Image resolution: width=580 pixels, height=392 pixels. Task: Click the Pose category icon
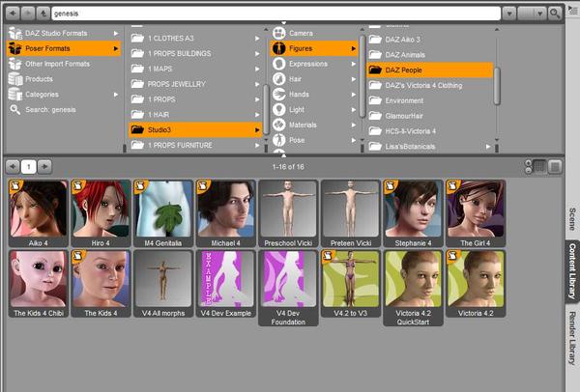coord(279,140)
